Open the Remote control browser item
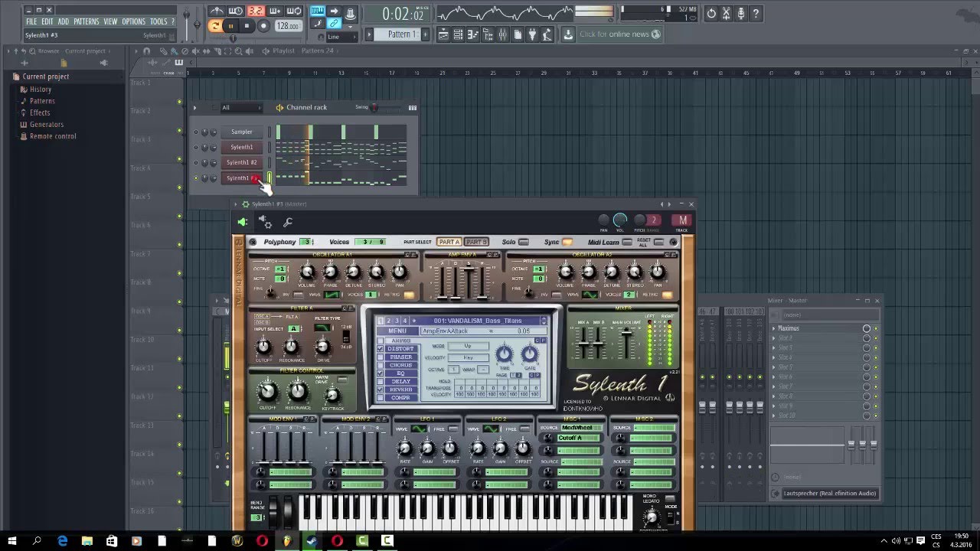This screenshot has width=980, height=551. coord(53,136)
